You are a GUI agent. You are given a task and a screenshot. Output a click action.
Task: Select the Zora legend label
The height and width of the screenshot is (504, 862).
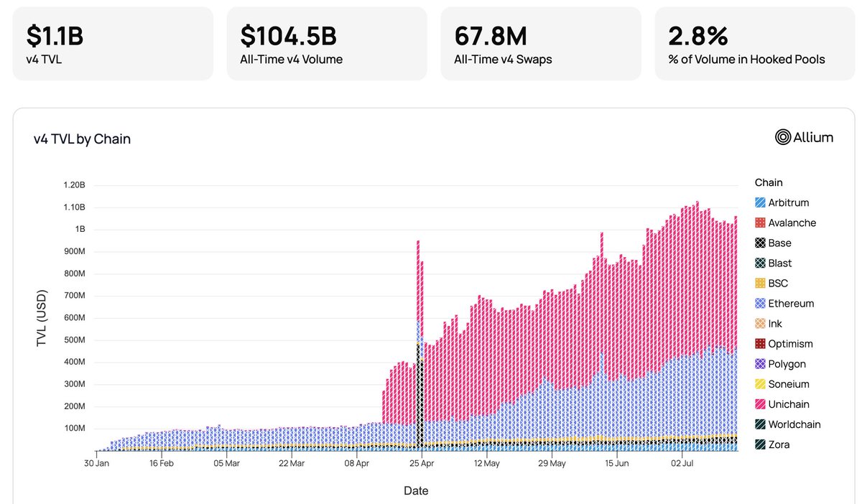tap(779, 444)
